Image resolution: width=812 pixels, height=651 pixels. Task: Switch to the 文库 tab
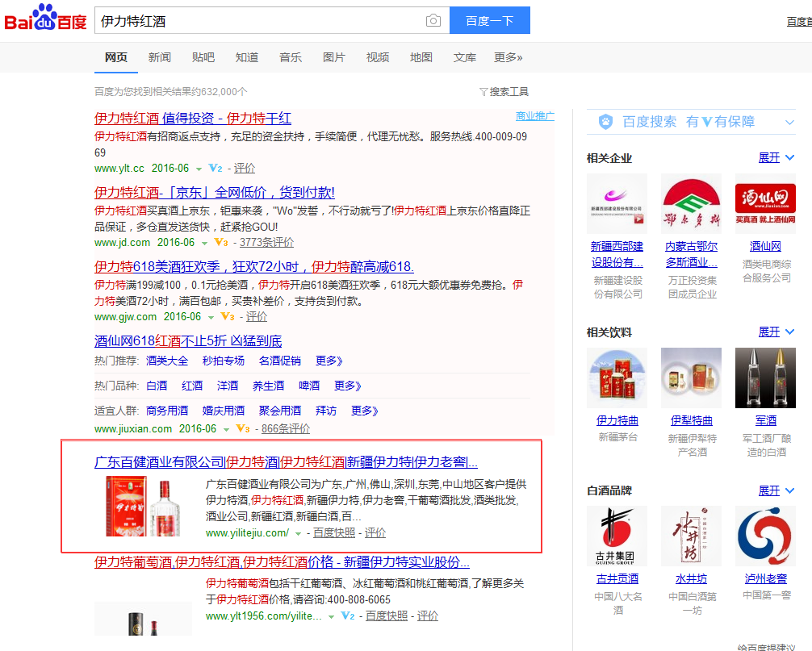pyautogui.click(x=464, y=57)
